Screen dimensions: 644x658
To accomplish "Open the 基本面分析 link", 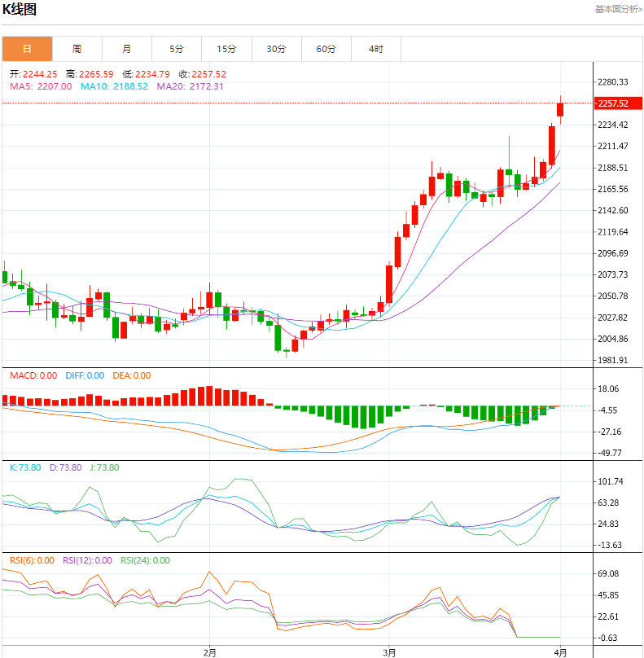I will (618, 9).
